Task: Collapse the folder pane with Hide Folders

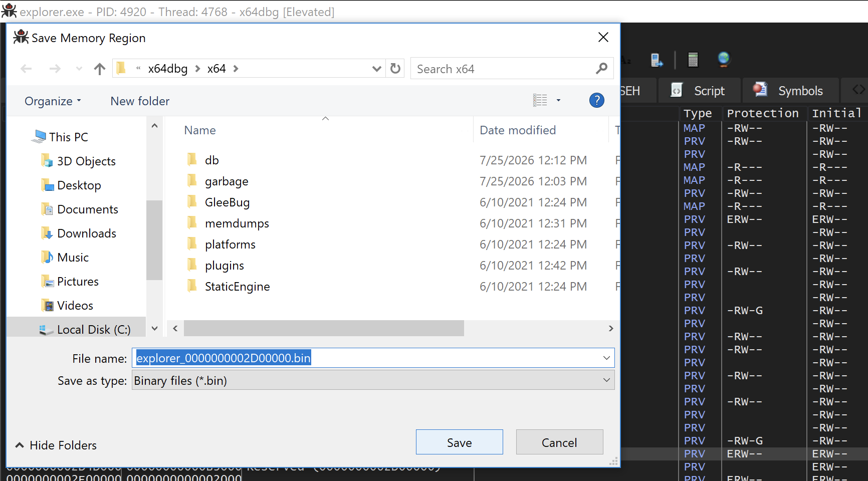Action: pyautogui.click(x=56, y=445)
